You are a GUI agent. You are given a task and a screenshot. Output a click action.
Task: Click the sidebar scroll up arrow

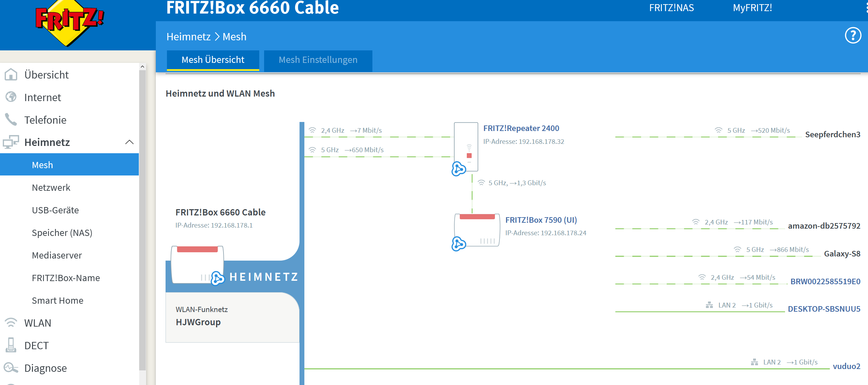point(142,66)
